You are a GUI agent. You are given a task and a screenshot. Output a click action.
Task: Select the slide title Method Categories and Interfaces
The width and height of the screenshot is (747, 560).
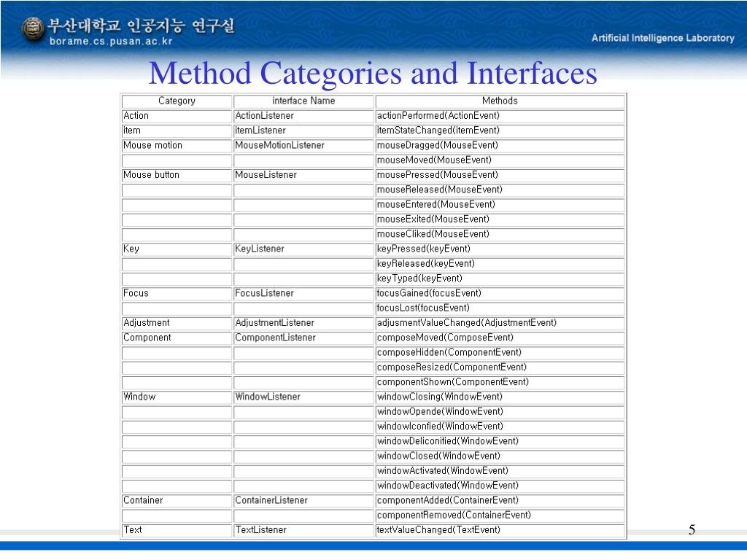373,74
